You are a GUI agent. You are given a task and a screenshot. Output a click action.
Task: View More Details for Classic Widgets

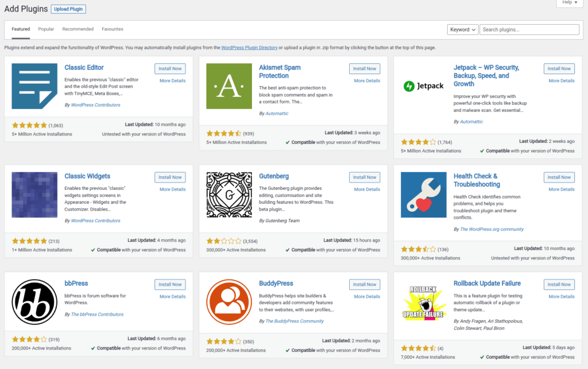[172, 189]
